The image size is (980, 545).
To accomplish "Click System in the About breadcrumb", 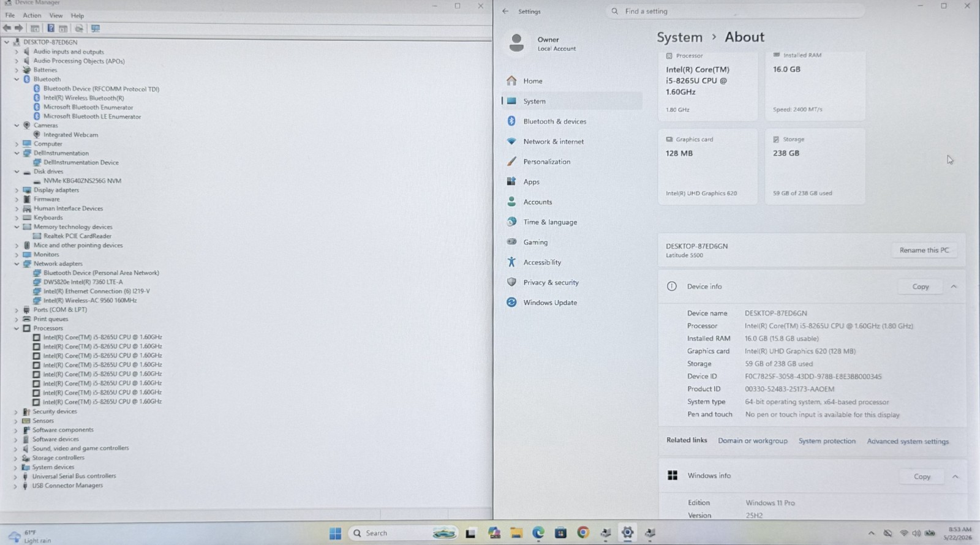I will point(679,37).
